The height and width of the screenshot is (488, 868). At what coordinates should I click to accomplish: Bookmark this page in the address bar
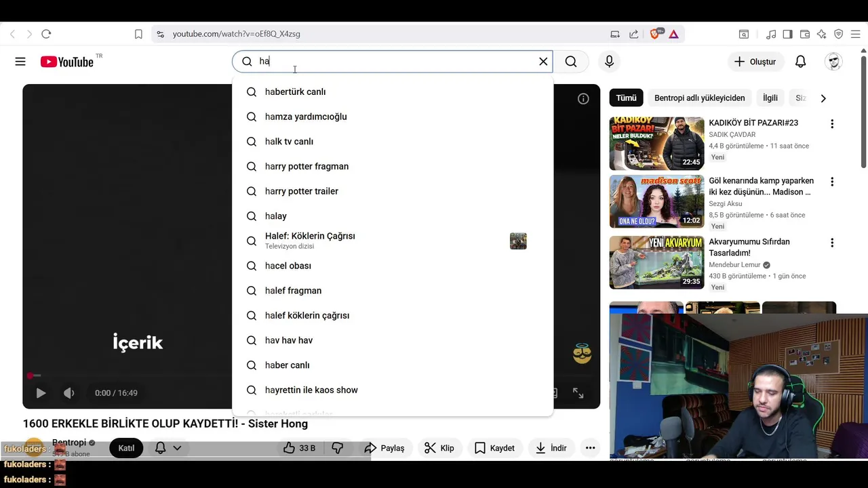point(138,34)
